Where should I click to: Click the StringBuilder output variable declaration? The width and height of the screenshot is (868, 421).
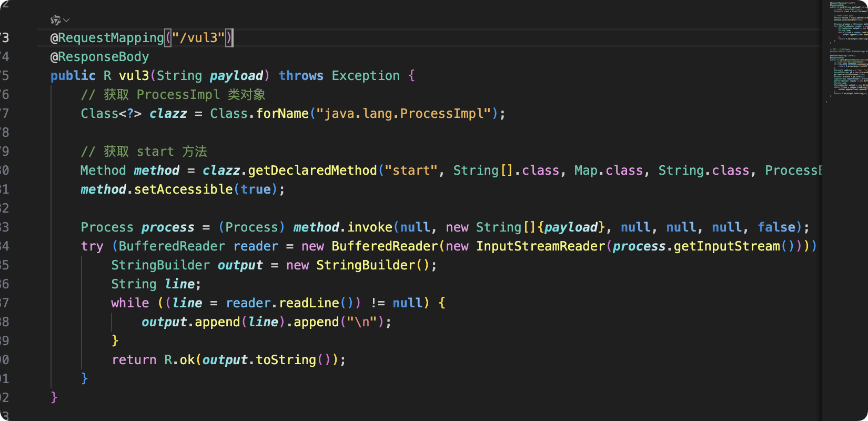[x=240, y=265]
